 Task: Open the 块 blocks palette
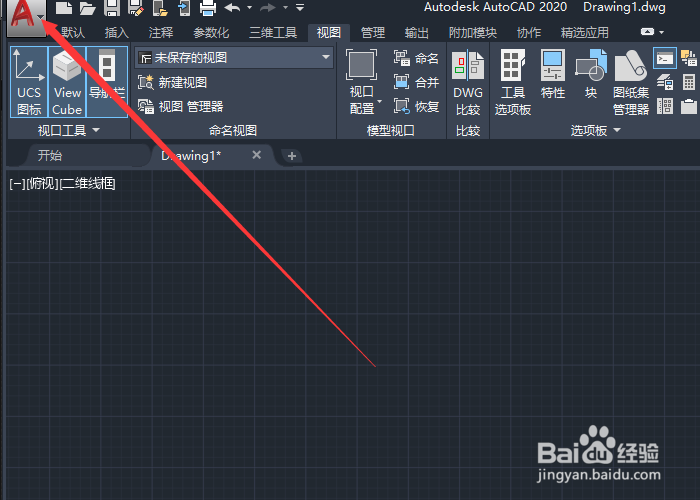click(591, 75)
